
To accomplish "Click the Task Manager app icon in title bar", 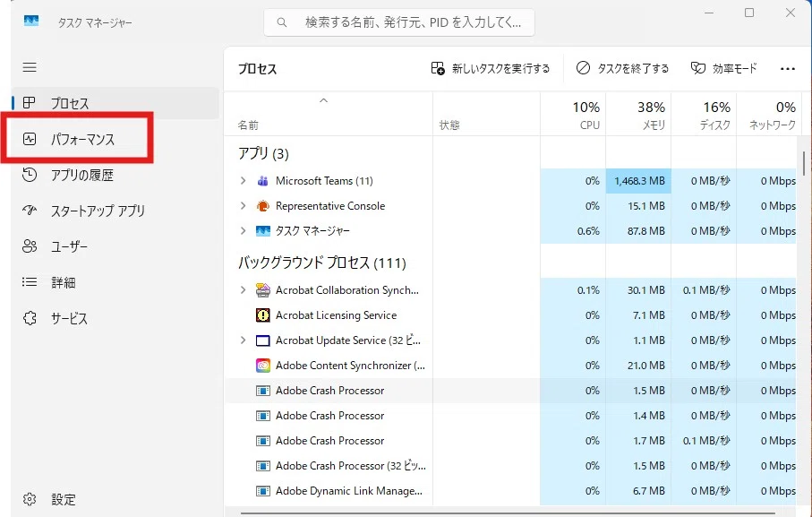I will click(x=31, y=22).
